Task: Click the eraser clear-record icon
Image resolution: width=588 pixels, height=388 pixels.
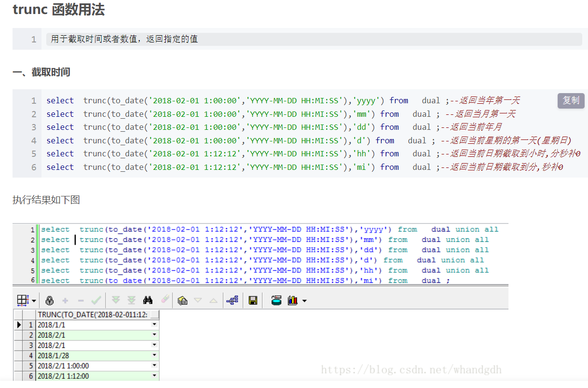Action: (x=165, y=300)
